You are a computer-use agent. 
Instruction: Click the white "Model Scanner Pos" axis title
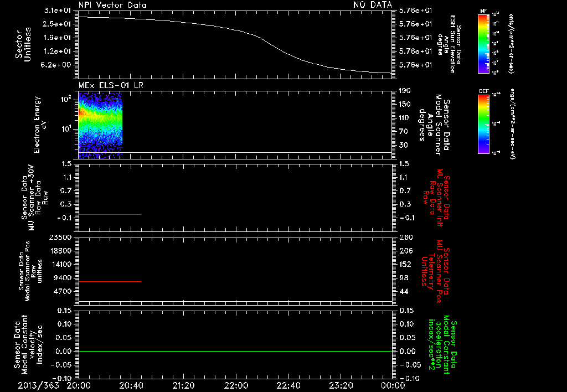[31, 271]
